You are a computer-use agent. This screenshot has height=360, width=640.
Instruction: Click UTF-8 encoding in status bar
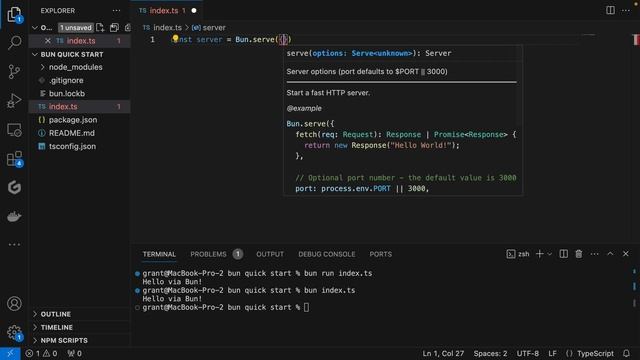527,353
